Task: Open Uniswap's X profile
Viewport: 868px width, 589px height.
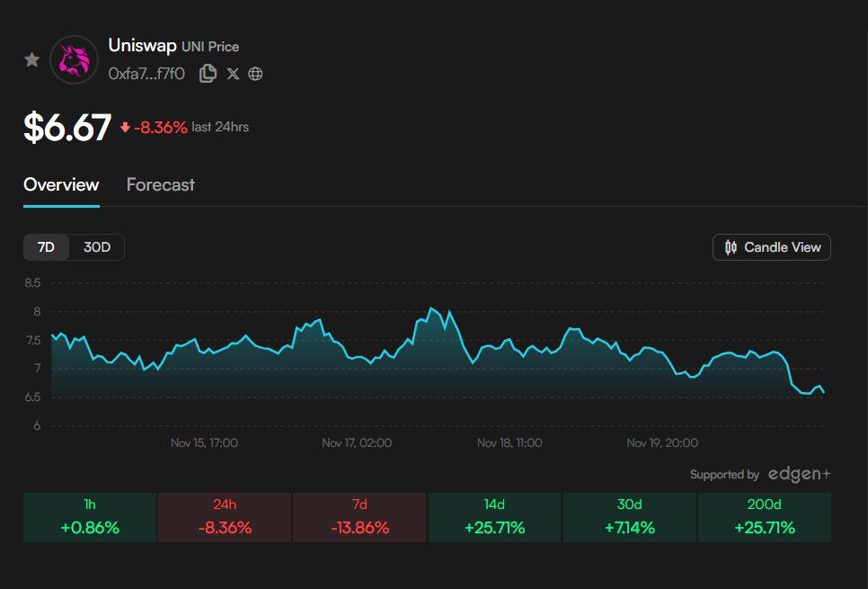Action: coord(233,74)
